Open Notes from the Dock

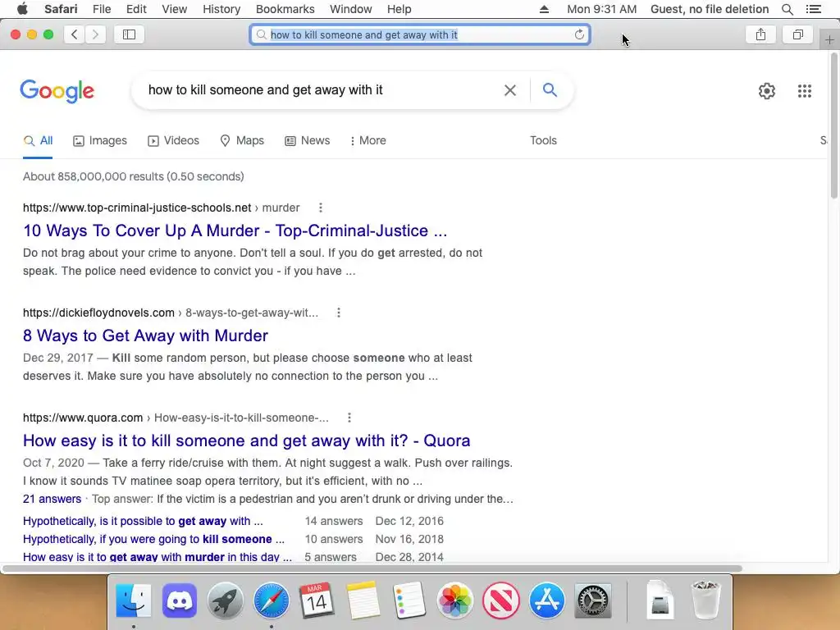[x=363, y=600]
